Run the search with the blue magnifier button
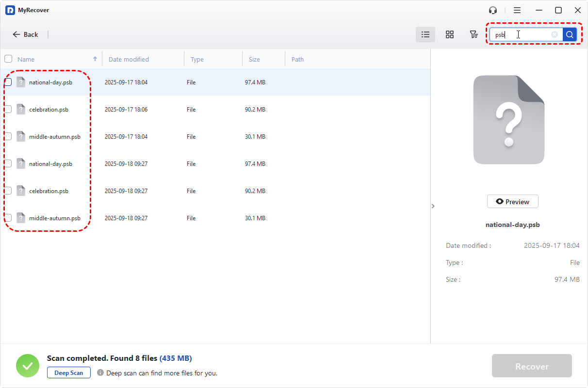 tap(570, 34)
